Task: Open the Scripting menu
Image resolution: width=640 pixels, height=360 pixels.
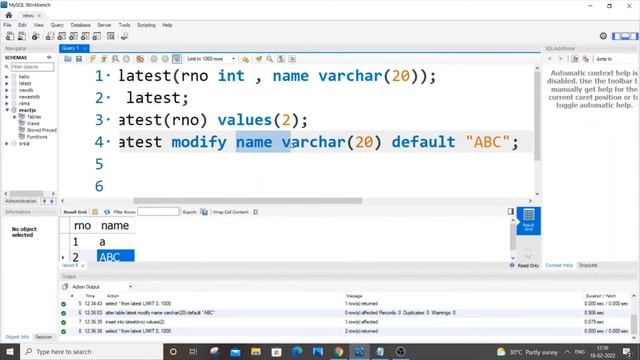Action: point(146,25)
